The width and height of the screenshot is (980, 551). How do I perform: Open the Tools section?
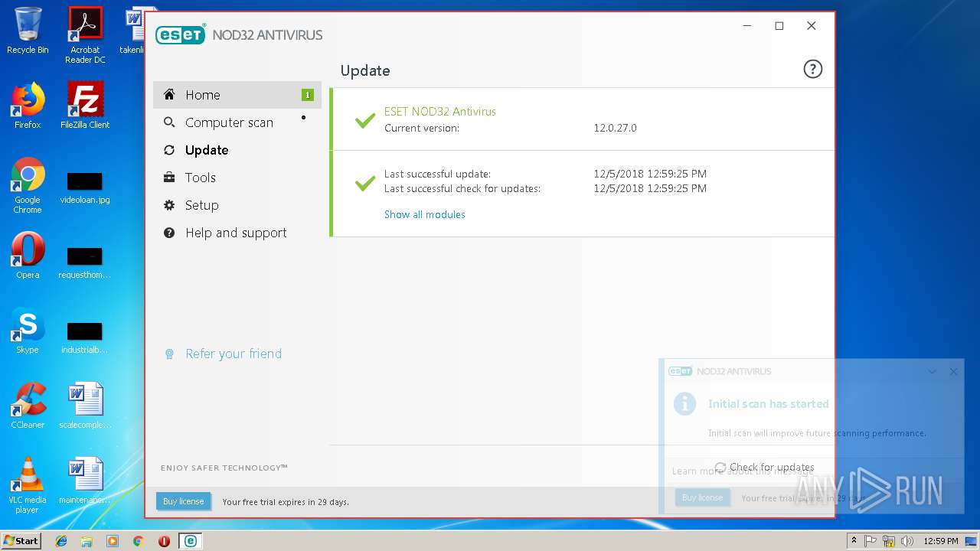coord(237,178)
